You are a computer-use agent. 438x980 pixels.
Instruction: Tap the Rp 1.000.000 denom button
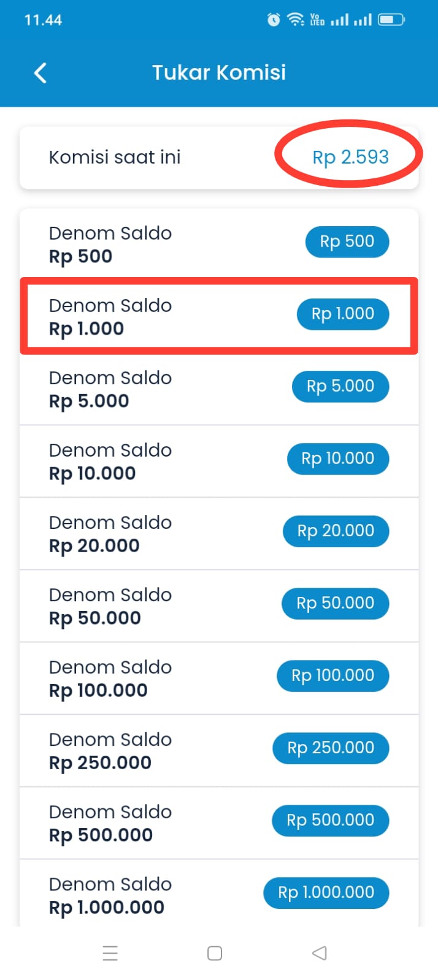pos(326,892)
